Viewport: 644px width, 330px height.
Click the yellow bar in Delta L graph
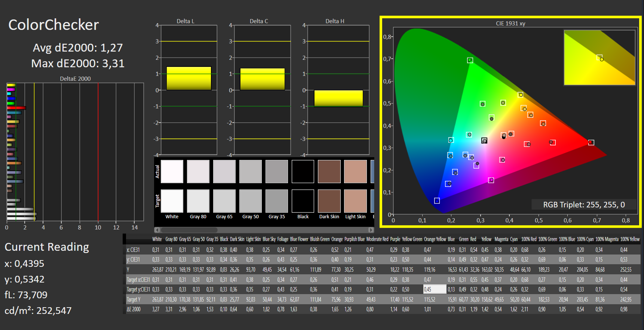(189, 78)
